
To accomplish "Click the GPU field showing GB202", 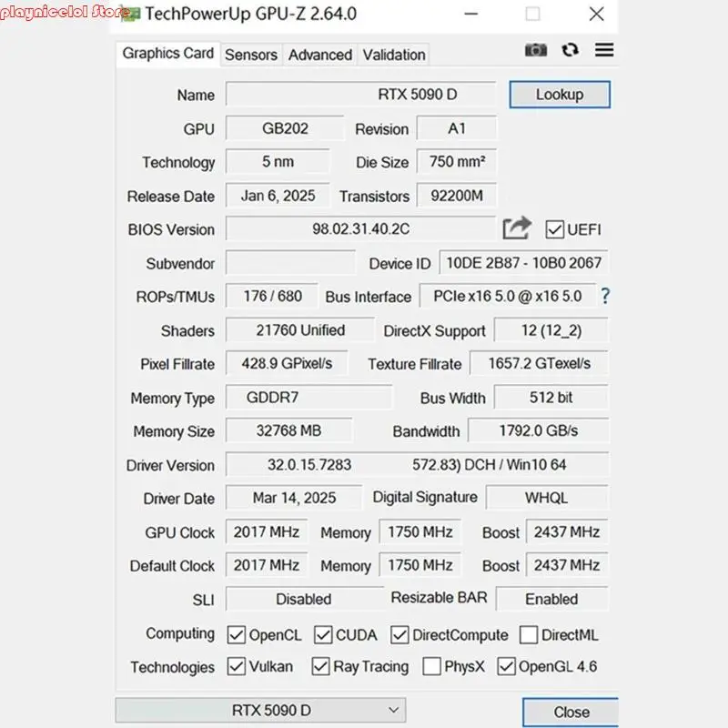I will 285,128.
